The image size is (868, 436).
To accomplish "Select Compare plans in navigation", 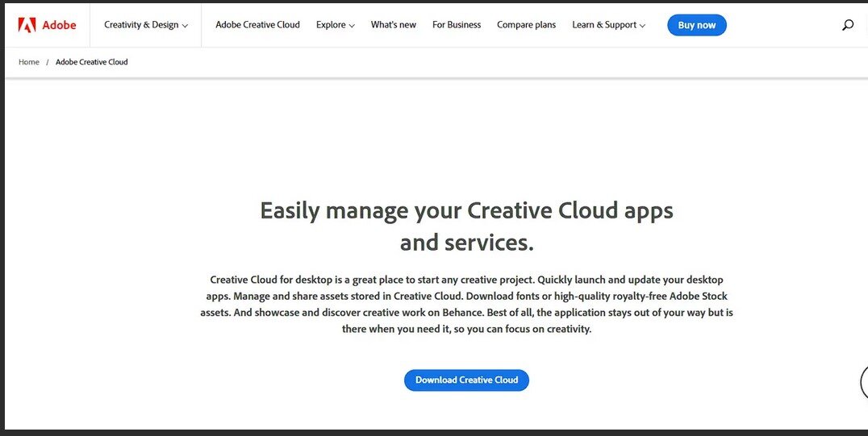I will point(527,25).
